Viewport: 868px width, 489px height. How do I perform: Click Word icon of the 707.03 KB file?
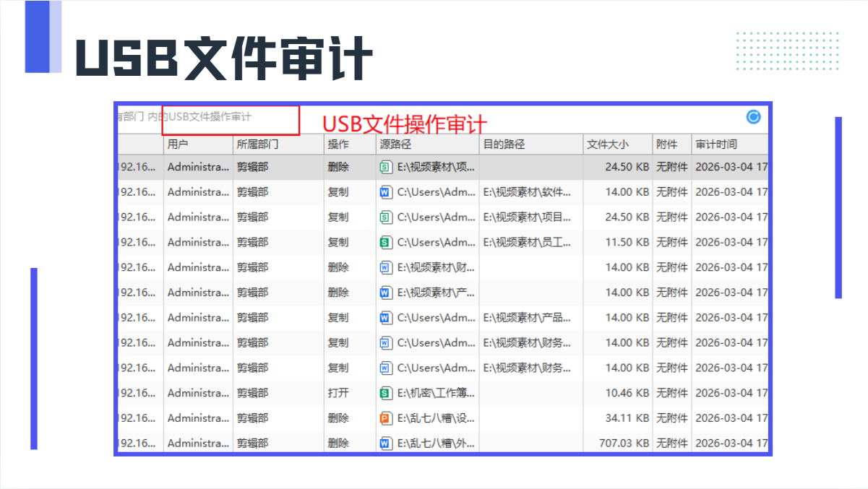(386, 443)
